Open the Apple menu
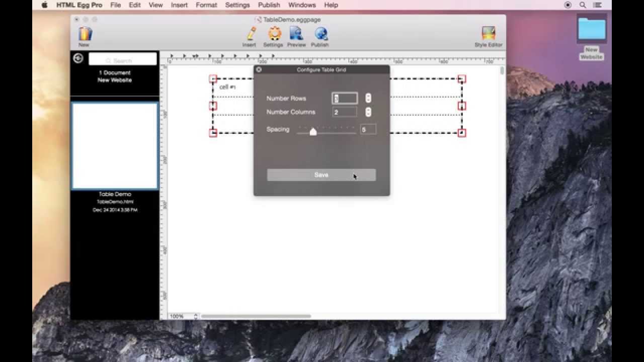 [x=44, y=5]
